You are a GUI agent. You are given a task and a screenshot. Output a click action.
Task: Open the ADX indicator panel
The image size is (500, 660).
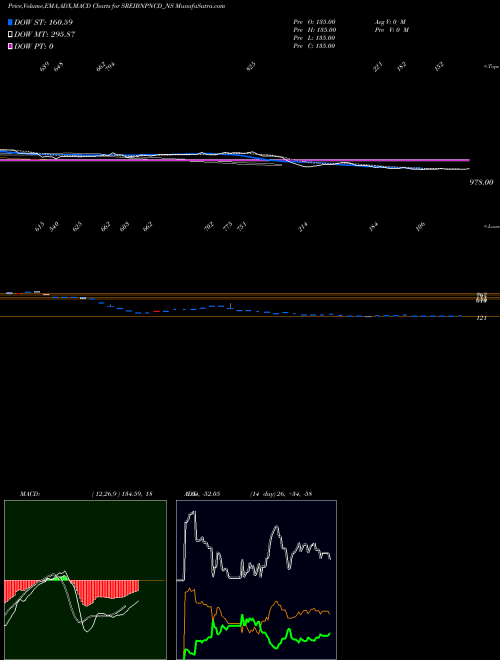(x=256, y=580)
